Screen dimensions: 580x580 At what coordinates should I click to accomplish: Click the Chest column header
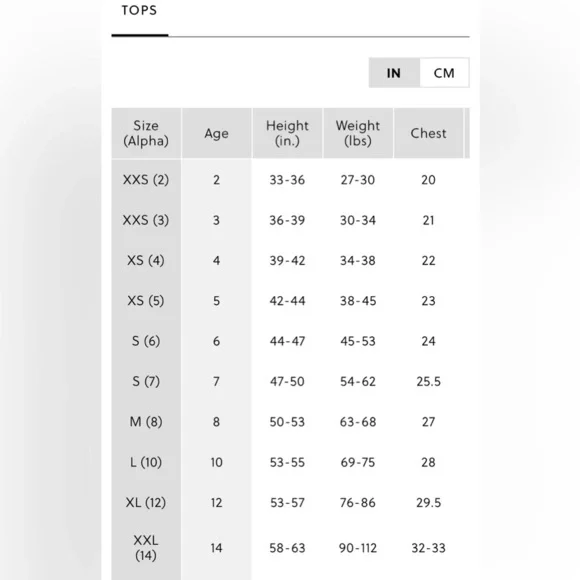[x=428, y=133]
